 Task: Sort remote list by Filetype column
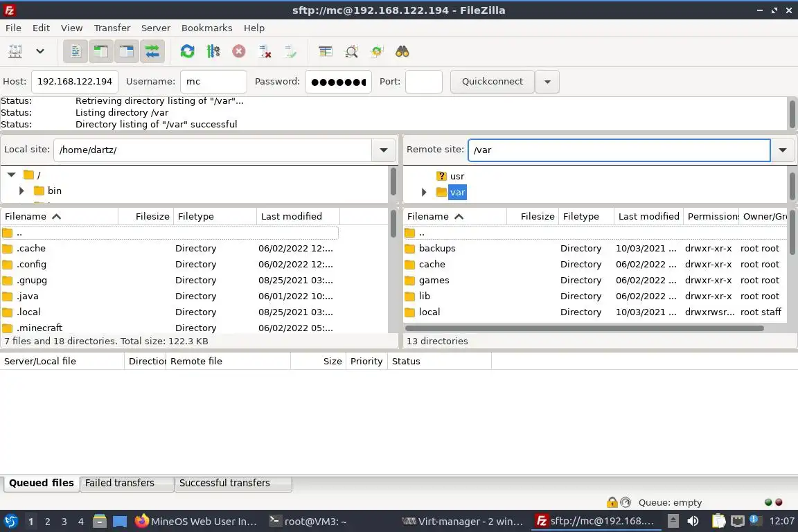pyautogui.click(x=586, y=216)
